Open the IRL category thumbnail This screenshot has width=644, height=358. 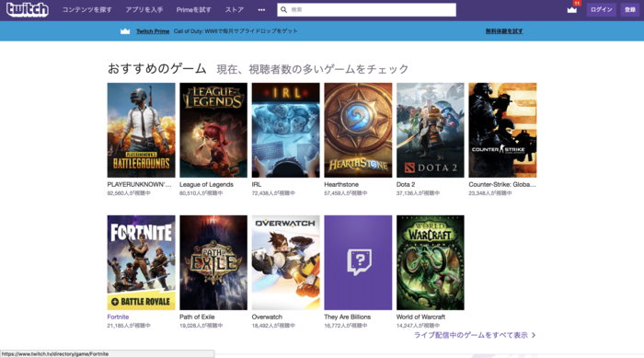point(286,131)
